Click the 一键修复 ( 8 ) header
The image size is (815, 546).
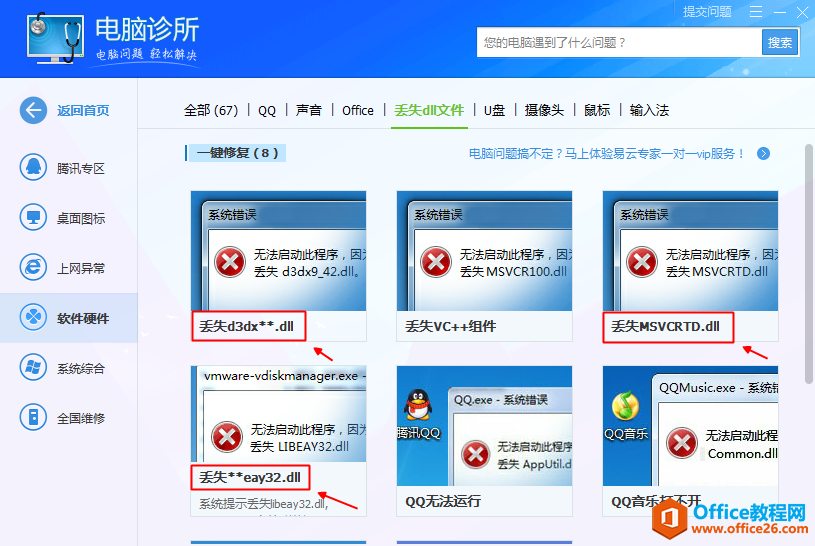(x=237, y=153)
